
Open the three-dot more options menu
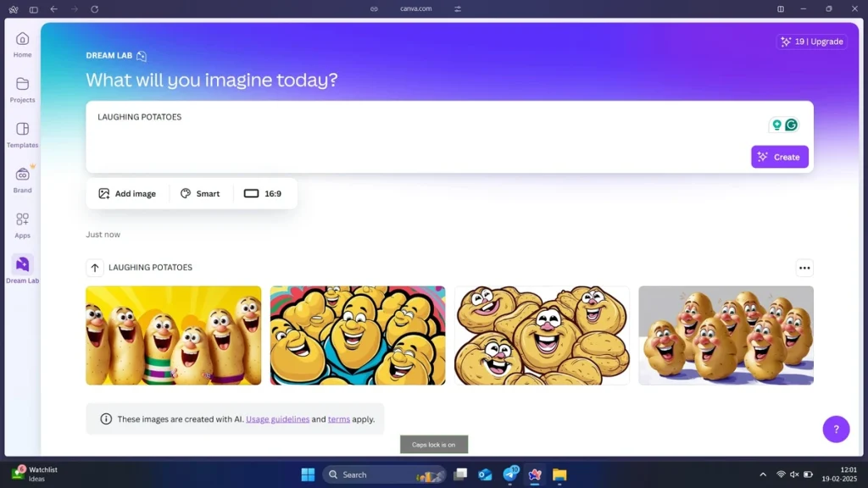[804, 268]
